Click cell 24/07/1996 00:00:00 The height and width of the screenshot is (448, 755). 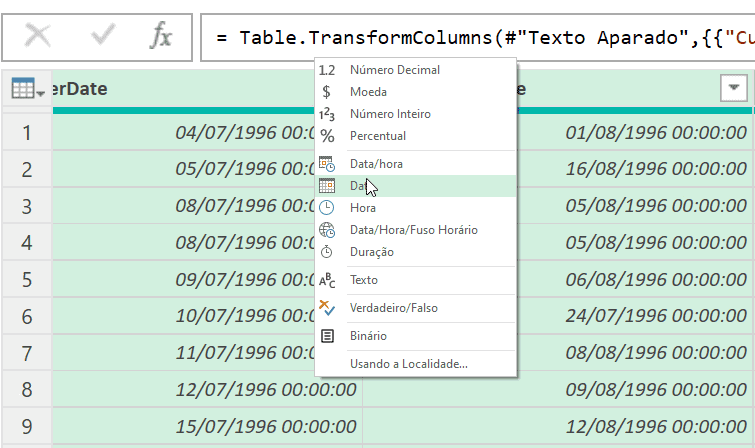[x=635, y=317]
